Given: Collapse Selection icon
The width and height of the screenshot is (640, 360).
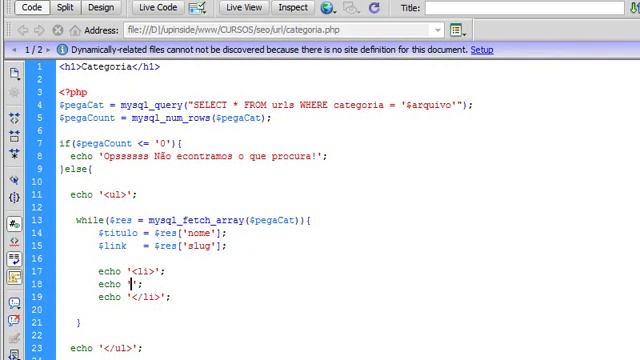Looking at the screenshot, I should [14, 136].
